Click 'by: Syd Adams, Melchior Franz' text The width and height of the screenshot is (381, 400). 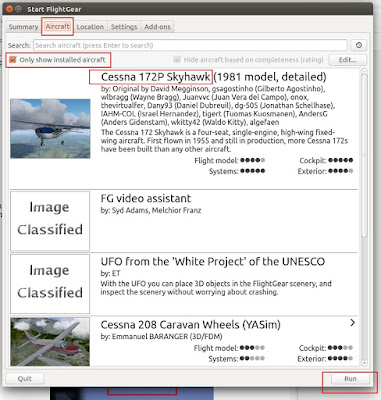pyautogui.click(x=151, y=210)
